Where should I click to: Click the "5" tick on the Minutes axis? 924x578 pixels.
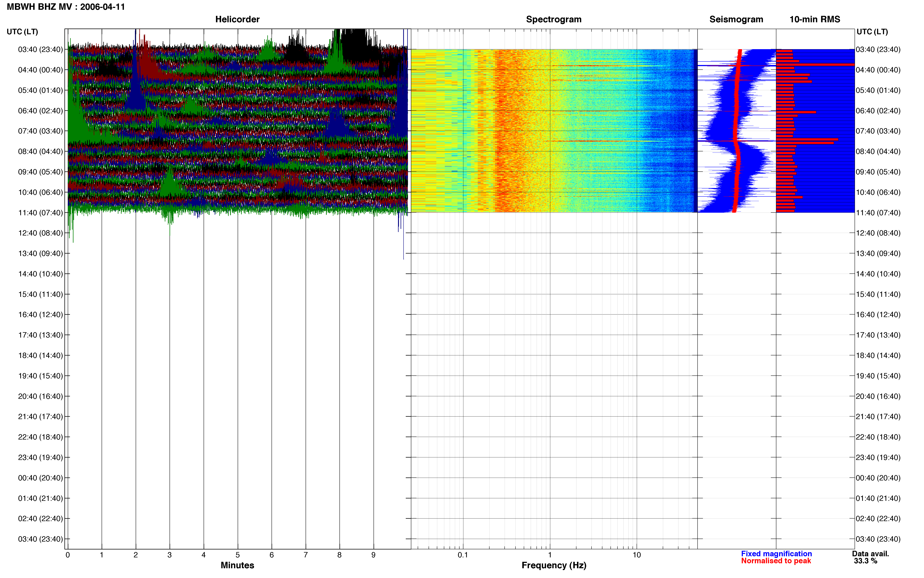(238, 555)
